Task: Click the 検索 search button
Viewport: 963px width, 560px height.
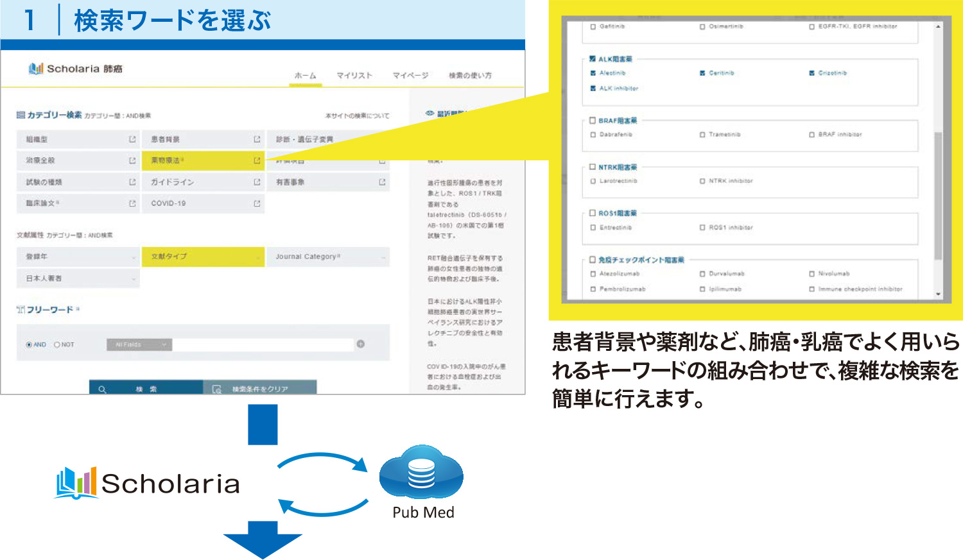Action: (x=146, y=387)
